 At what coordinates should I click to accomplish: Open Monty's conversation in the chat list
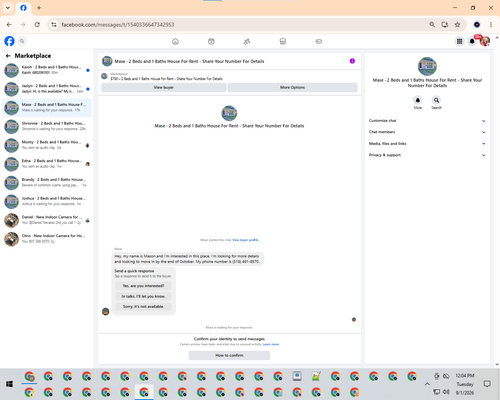pyautogui.click(x=47, y=145)
